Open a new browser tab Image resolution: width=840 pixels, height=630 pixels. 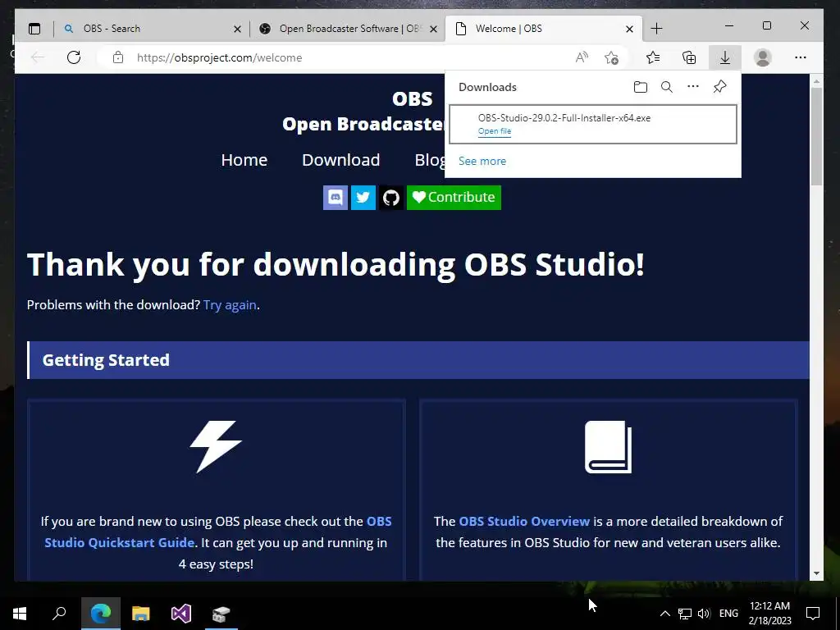pos(656,29)
